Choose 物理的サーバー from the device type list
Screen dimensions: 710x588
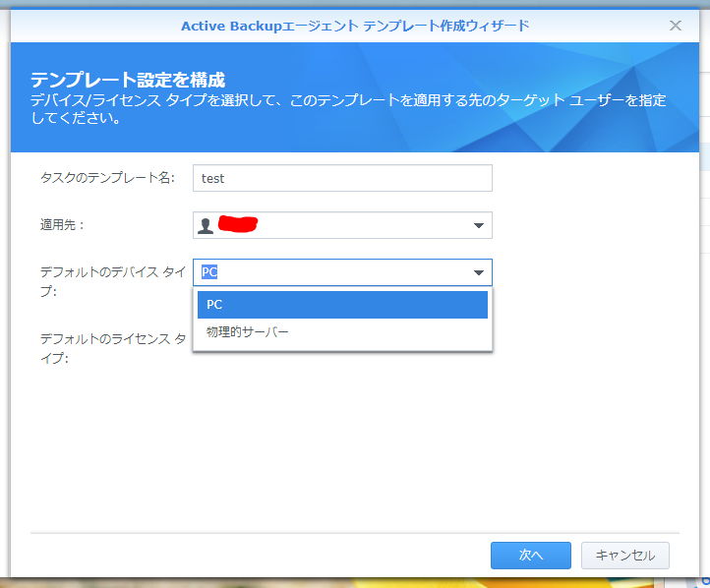pyautogui.click(x=342, y=332)
